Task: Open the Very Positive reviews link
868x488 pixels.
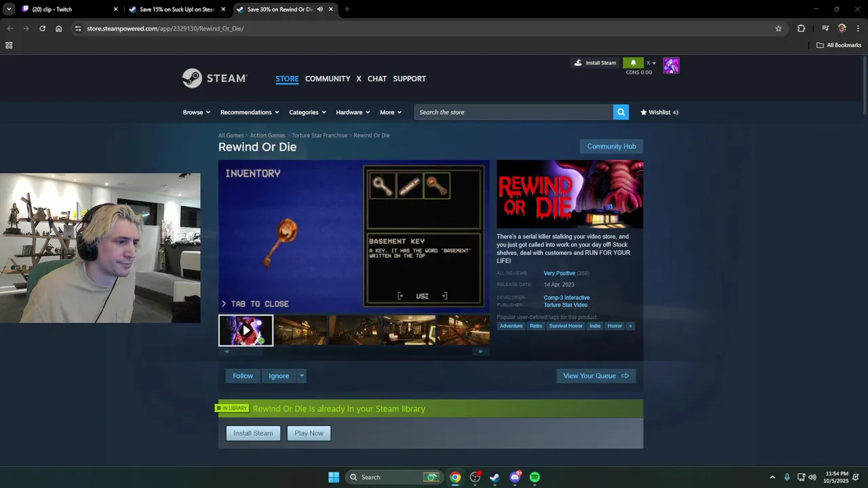Action: 559,273
